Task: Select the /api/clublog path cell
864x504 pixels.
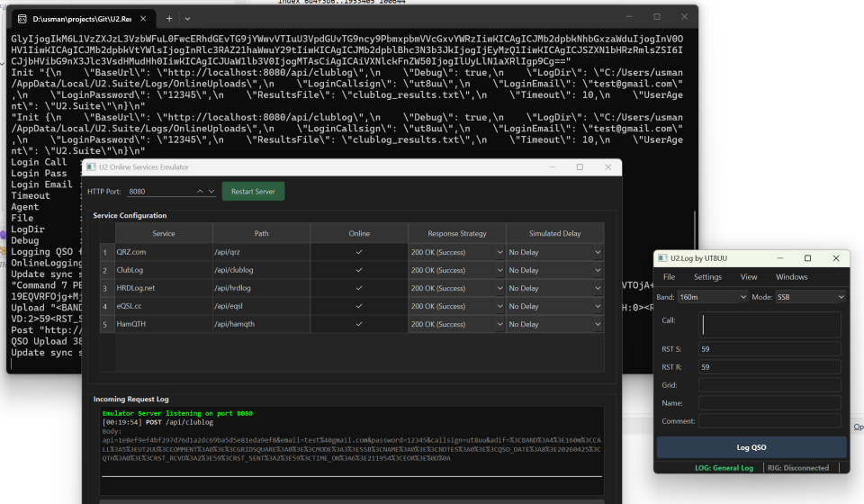Action: [261, 270]
